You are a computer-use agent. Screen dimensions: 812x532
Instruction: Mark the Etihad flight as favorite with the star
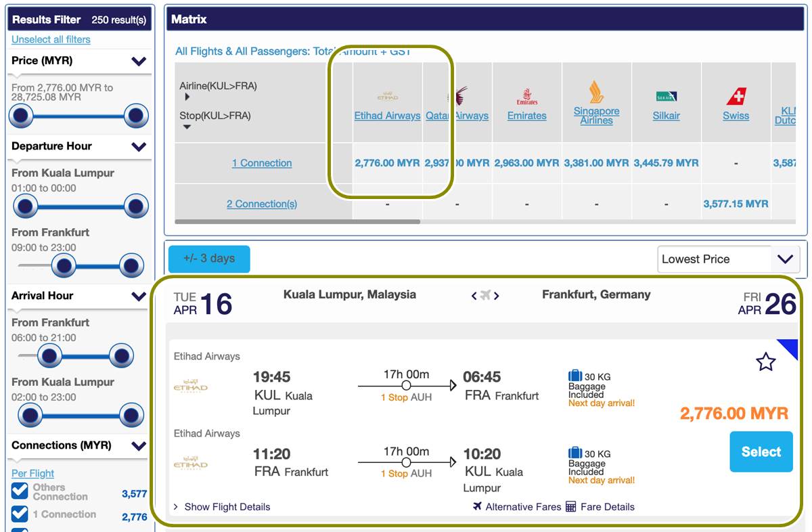765,362
